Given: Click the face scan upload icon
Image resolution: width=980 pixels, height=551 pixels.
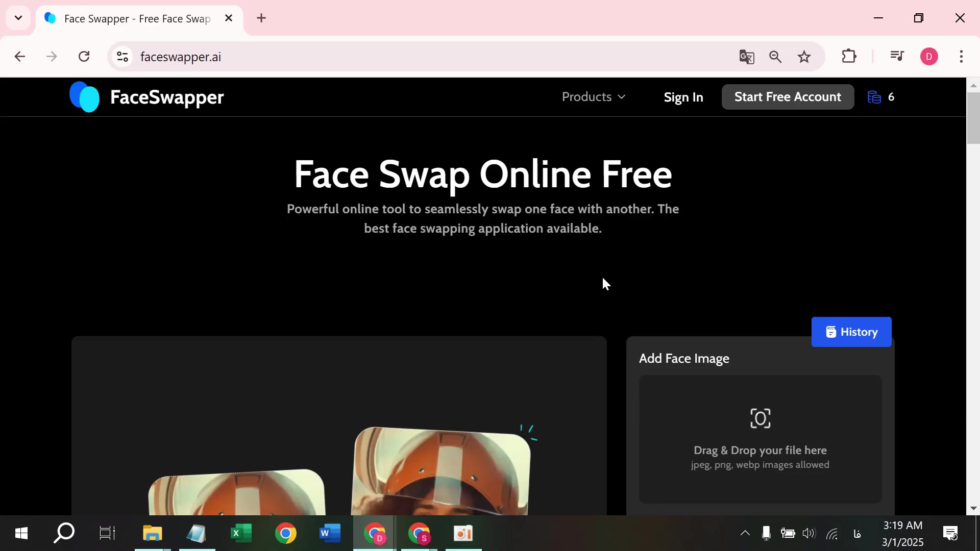Looking at the screenshot, I should click(760, 418).
